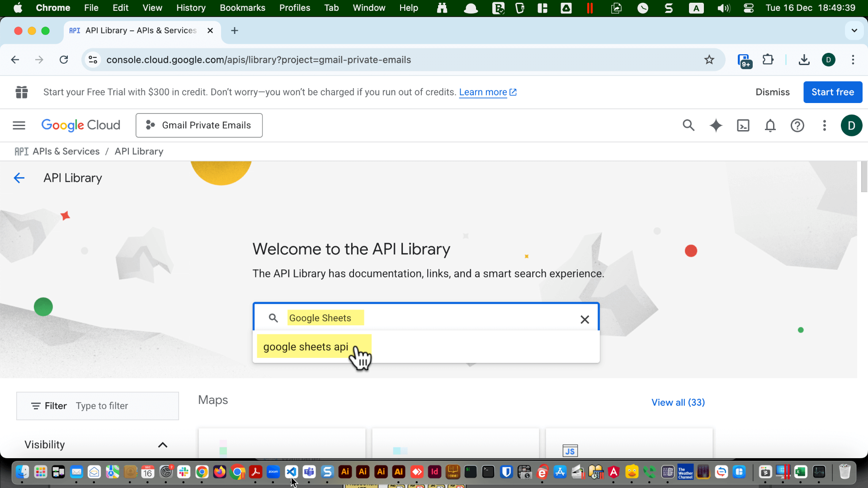Viewport: 868px width, 488px height.
Task: Click the Start free button
Action: click(832, 92)
